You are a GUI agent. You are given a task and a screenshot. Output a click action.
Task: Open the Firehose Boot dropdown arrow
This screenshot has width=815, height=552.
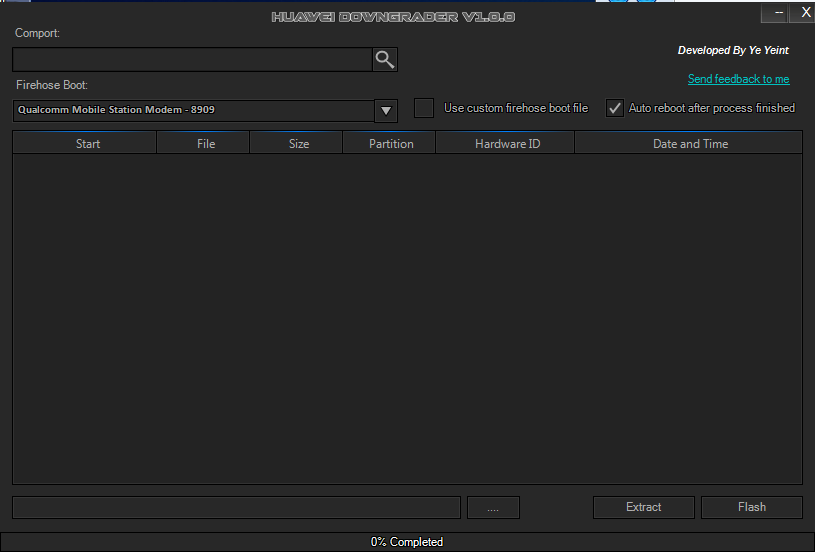tap(386, 110)
